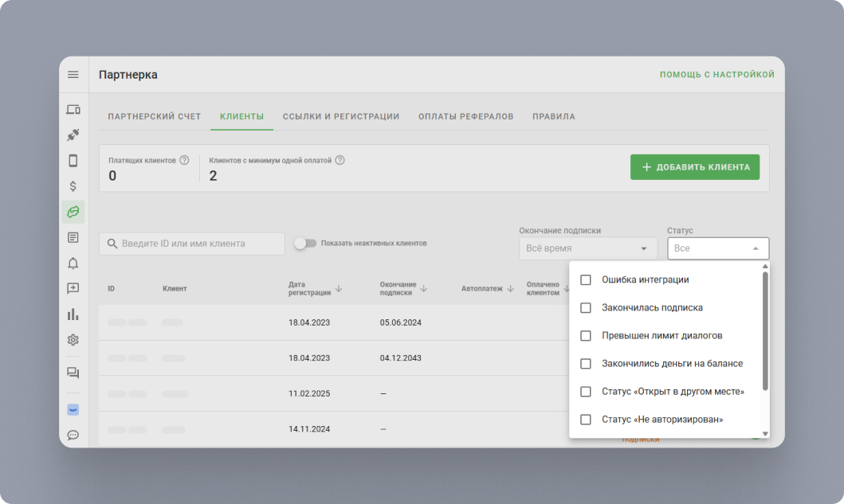Open the hamburger menu in the sidebar
The width and height of the screenshot is (844, 504).
73,75
